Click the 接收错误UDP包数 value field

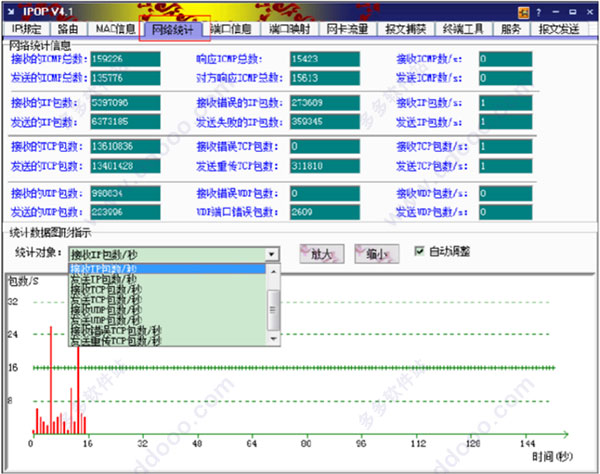click(x=324, y=194)
